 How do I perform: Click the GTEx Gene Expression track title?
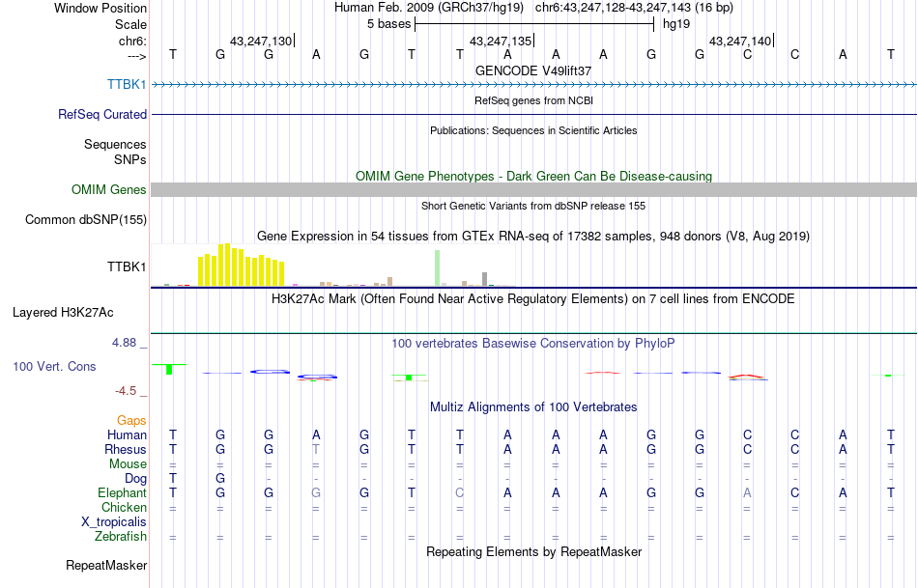pos(533,237)
